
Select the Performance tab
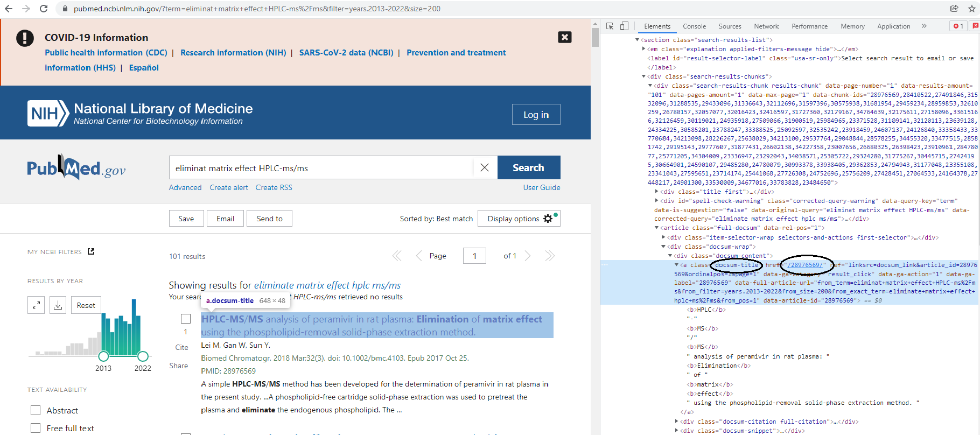tap(809, 26)
